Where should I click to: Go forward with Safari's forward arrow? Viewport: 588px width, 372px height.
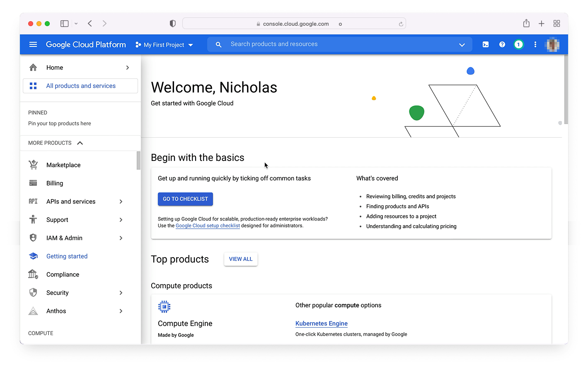(x=104, y=24)
